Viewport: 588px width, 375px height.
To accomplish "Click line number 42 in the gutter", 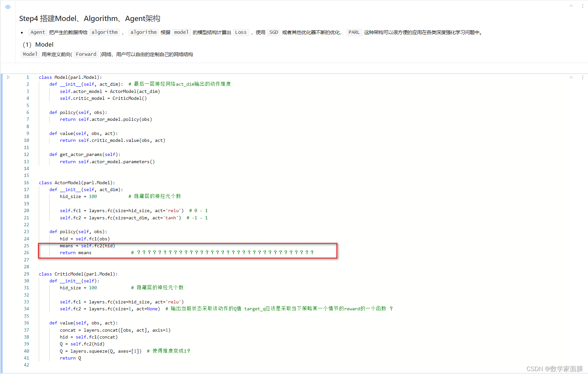I will 27,365.
